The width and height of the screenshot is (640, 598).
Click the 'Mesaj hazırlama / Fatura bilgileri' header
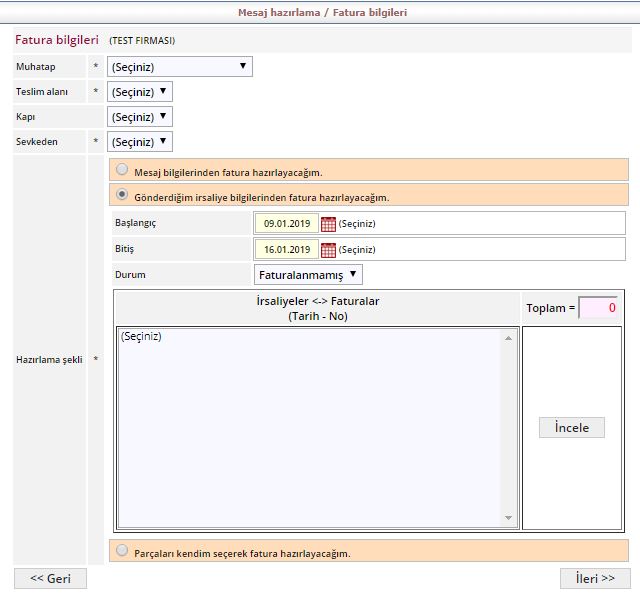322,13
